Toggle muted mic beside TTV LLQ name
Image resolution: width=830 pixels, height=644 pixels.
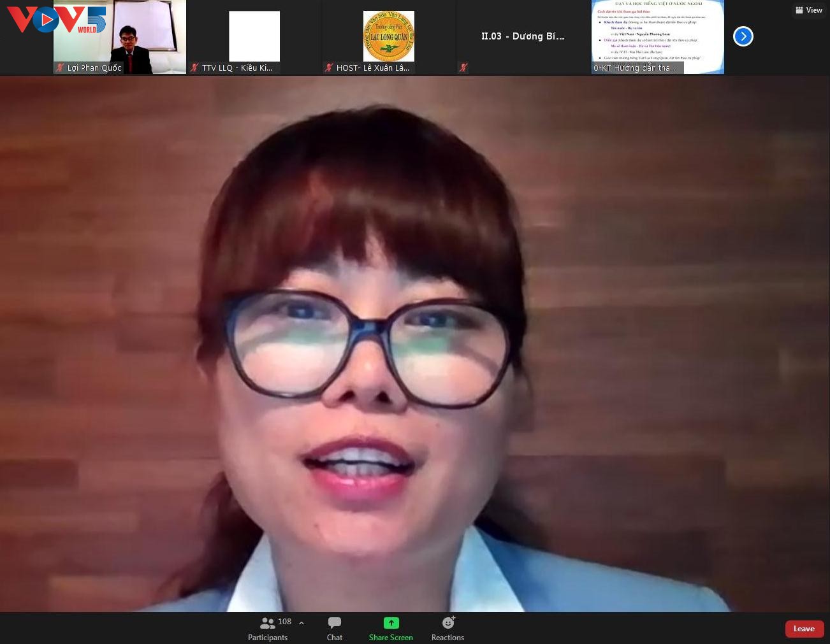coord(194,68)
